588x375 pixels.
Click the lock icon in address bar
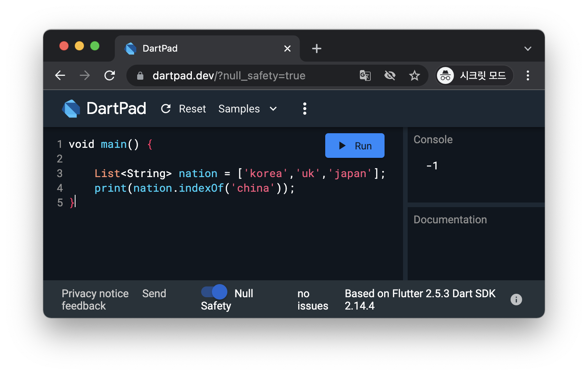(140, 76)
